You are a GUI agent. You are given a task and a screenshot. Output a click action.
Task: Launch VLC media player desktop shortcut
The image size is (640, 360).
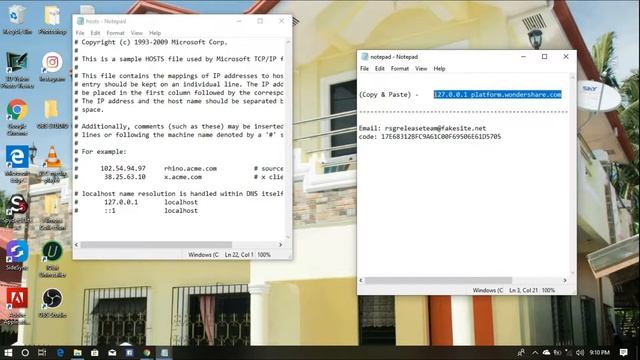point(52,163)
